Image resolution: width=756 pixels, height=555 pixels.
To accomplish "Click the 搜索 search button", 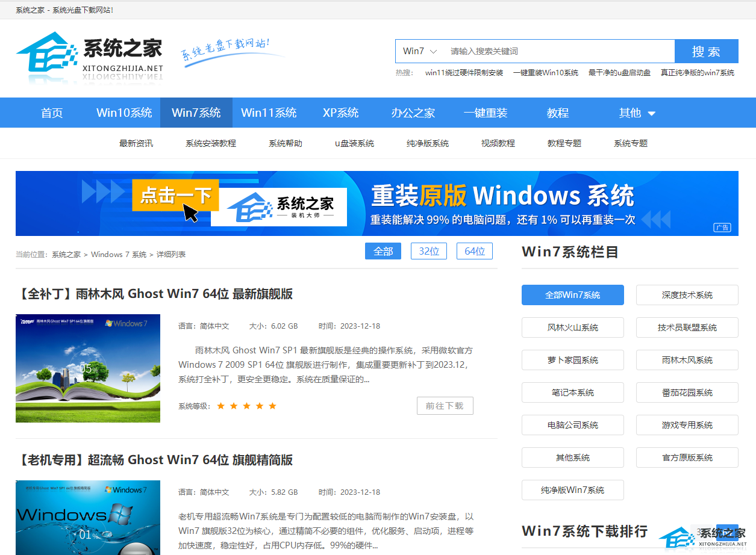I will click(x=706, y=51).
